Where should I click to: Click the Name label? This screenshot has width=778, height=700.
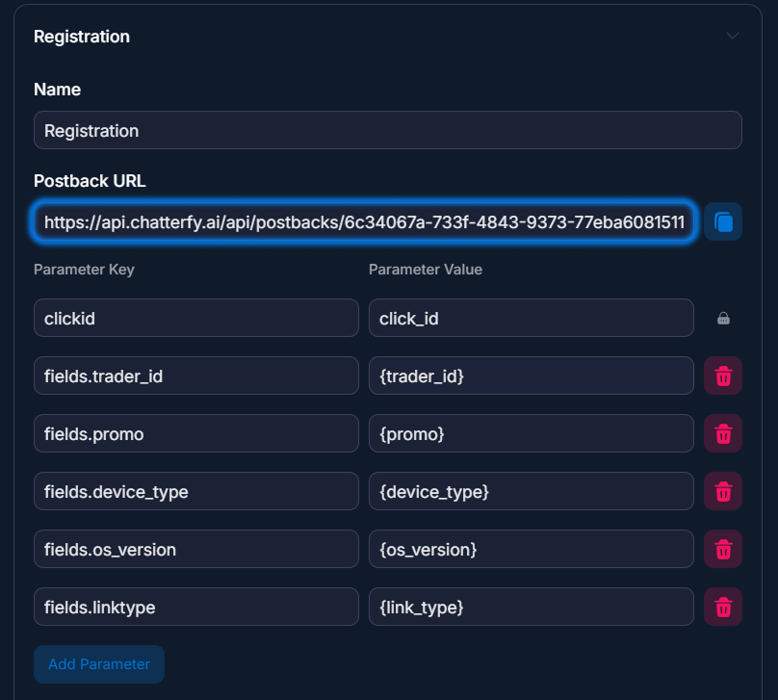click(57, 90)
